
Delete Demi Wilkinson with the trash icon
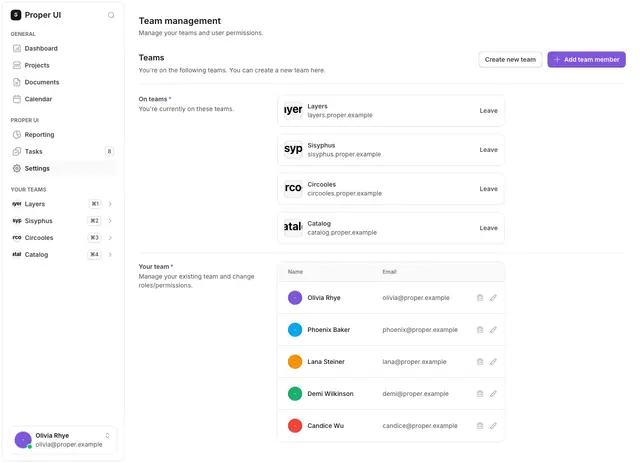coord(480,394)
